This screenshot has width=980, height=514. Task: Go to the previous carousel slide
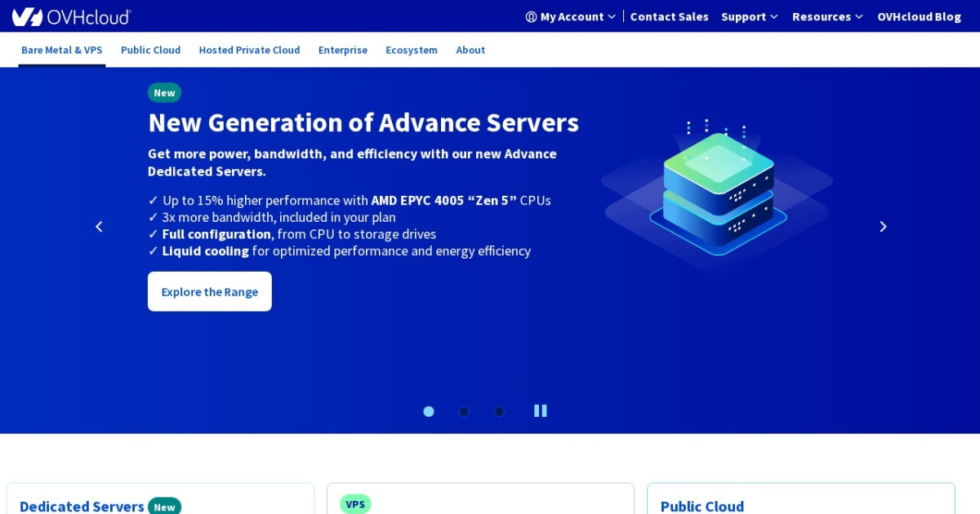(x=99, y=227)
